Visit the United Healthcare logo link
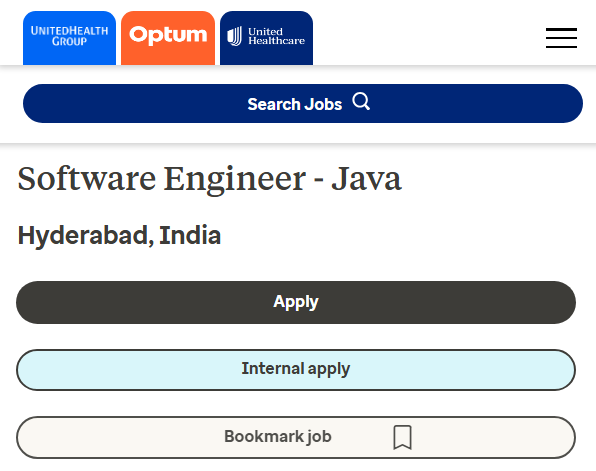 tap(266, 38)
